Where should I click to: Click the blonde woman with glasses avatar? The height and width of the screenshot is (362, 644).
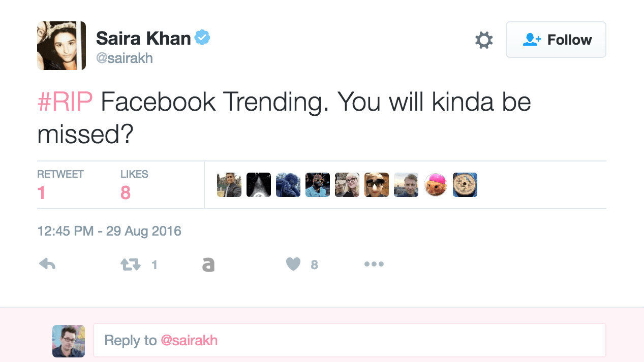(347, 185)
